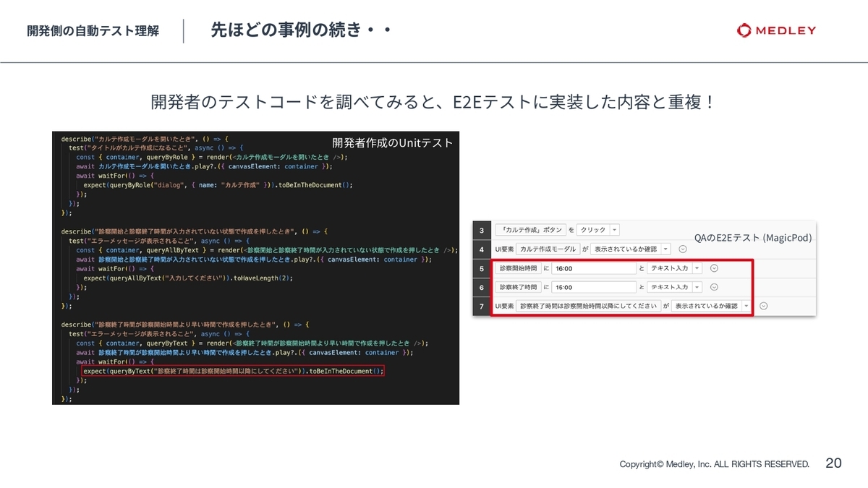Click the 16:00 text input field

pyautogui.click(x=593, y=267)
